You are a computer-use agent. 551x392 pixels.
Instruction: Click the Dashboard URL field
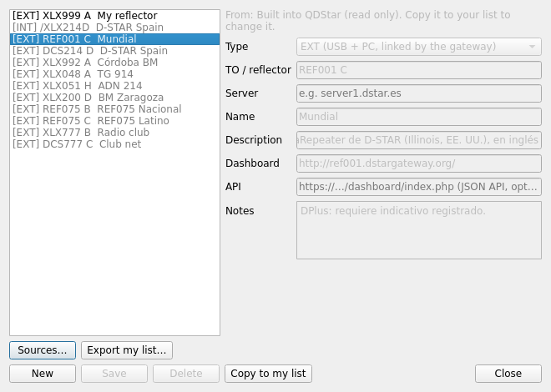[x=419, y=163]
